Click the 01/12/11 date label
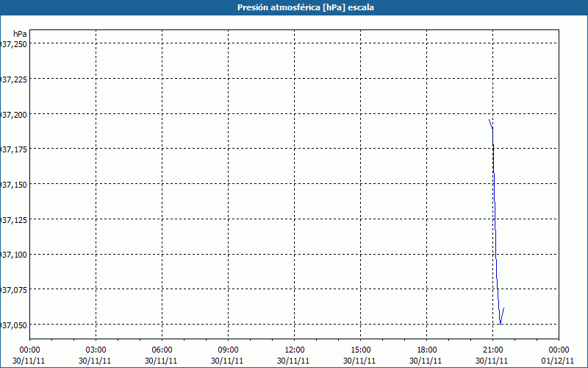The image size is (588, 368). pyautogui.click(x=559, y=361)
